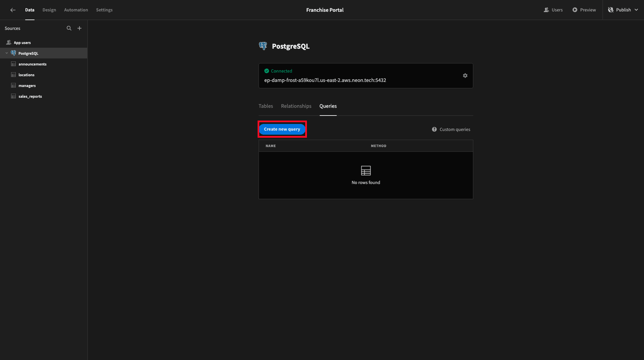Click the Connected status label

tap(281, 71)
